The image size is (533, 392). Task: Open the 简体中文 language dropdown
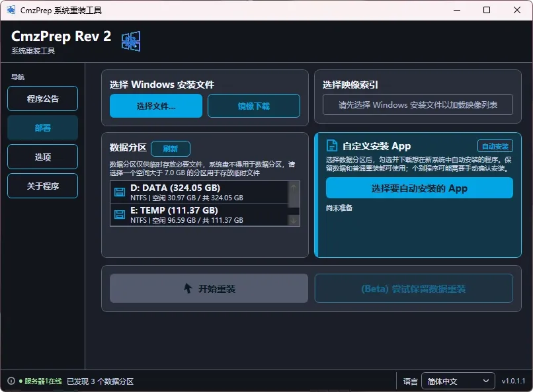tap(458, 381)
